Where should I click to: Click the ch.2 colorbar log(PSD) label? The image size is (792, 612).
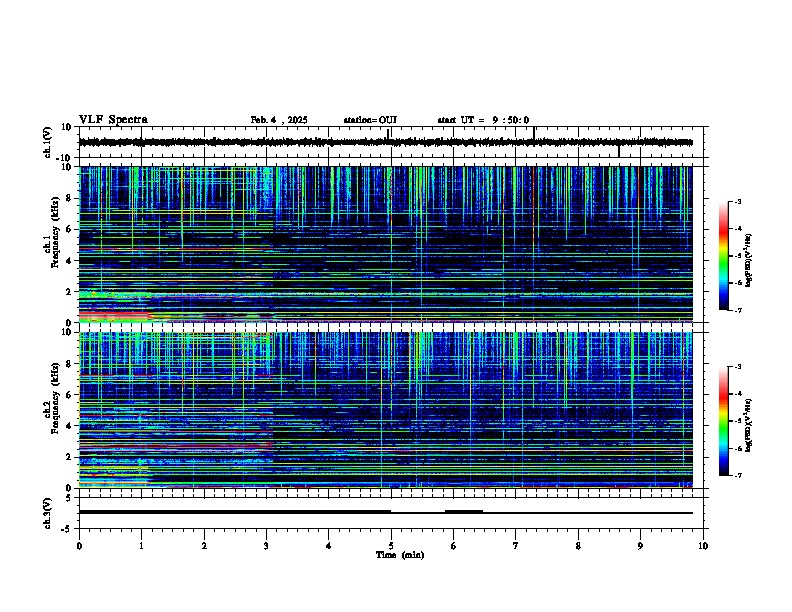coord(749,425)
